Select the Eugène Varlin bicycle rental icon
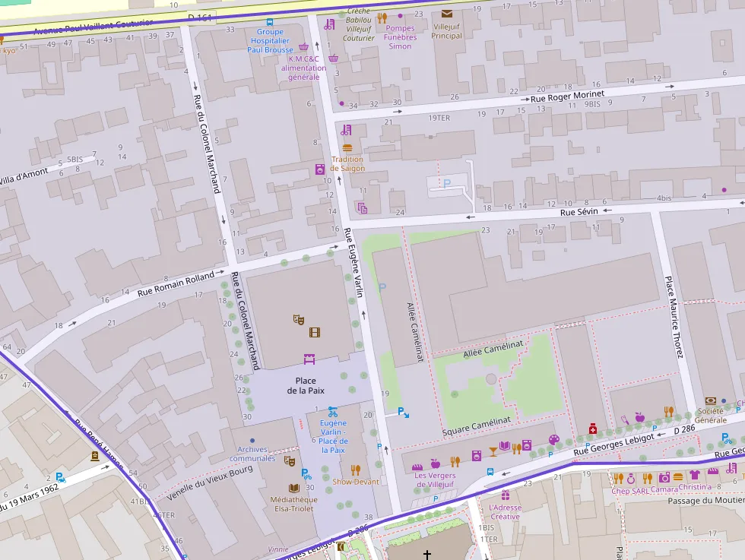The width and height of the screenshot is (745, 560). tap(333, 410)
